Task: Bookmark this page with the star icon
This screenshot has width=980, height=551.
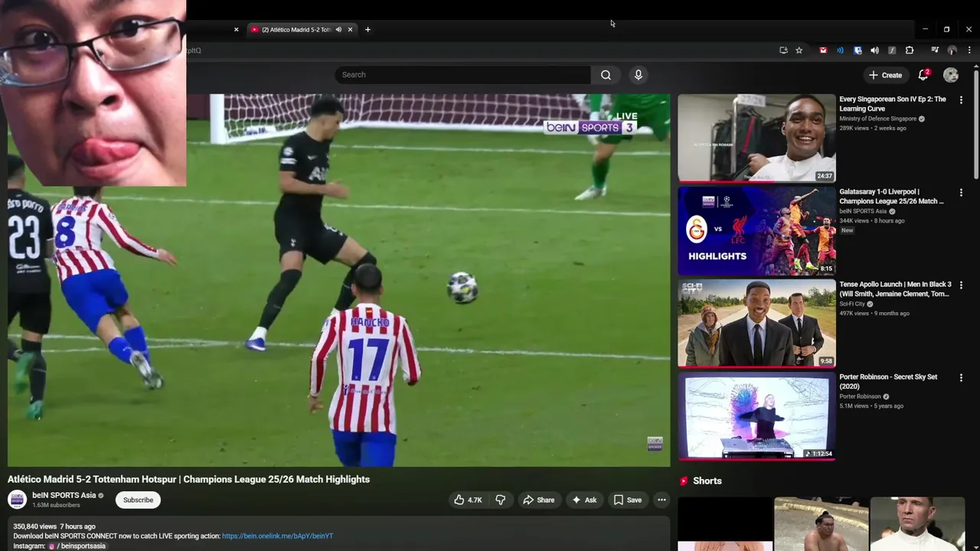Action: [799, 51]
